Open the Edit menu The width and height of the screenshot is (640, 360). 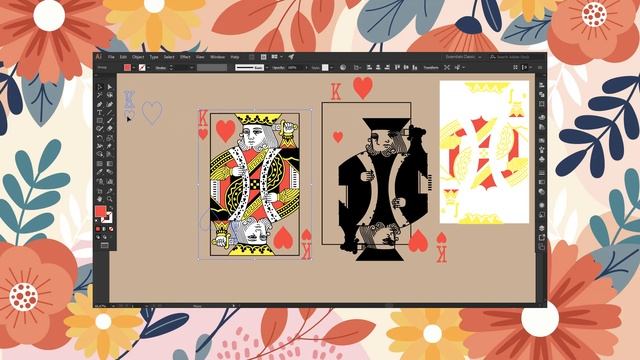click(x=123, y=57)
